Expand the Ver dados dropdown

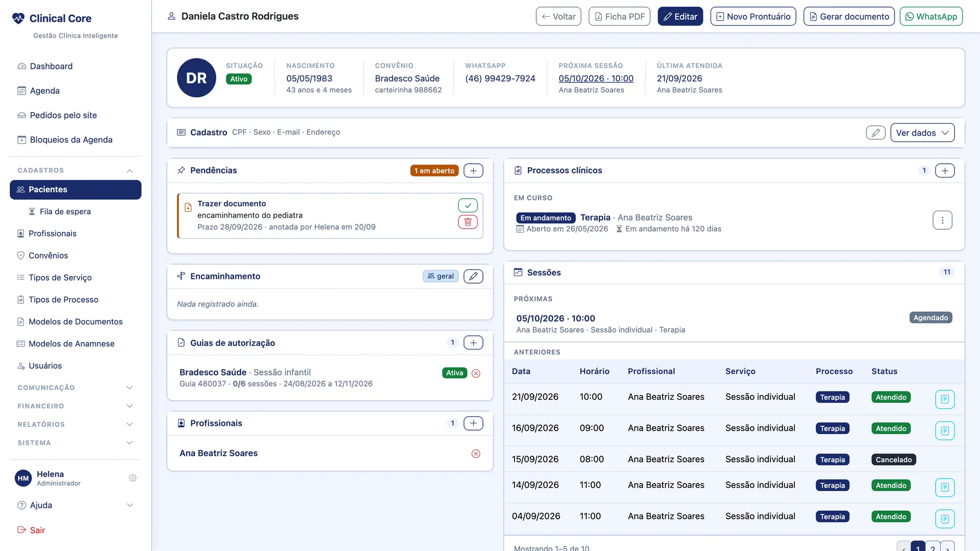(x=922, y=133)
